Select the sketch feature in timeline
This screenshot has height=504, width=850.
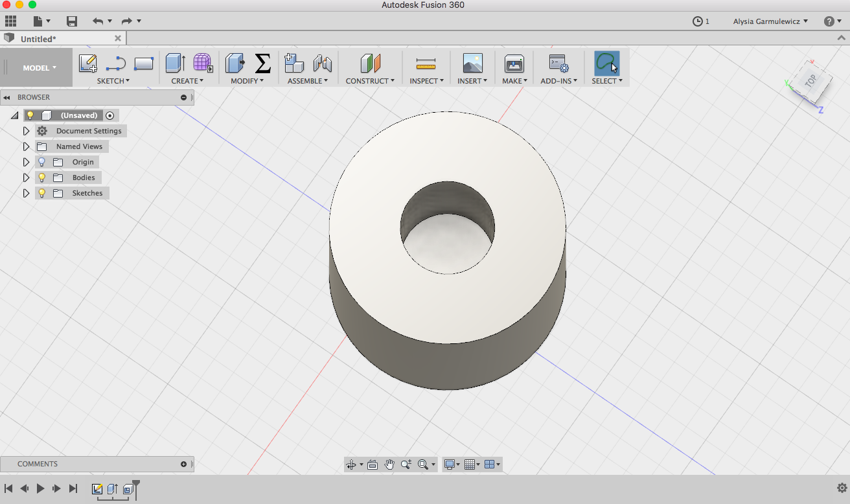(x=97, y=489)
